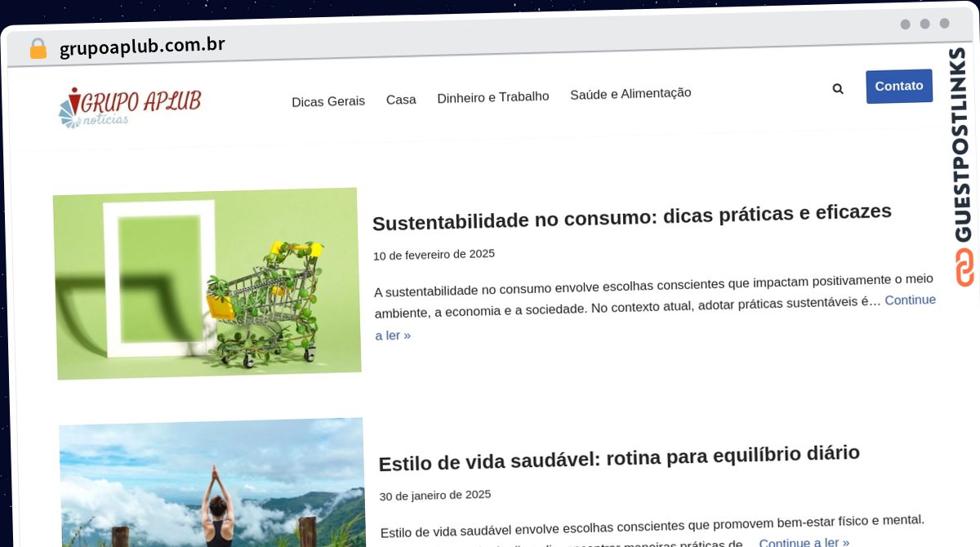This screenshot has height=547, width=980.
Task: Open Saúde e Alimentação category
Action: [630, 94]
